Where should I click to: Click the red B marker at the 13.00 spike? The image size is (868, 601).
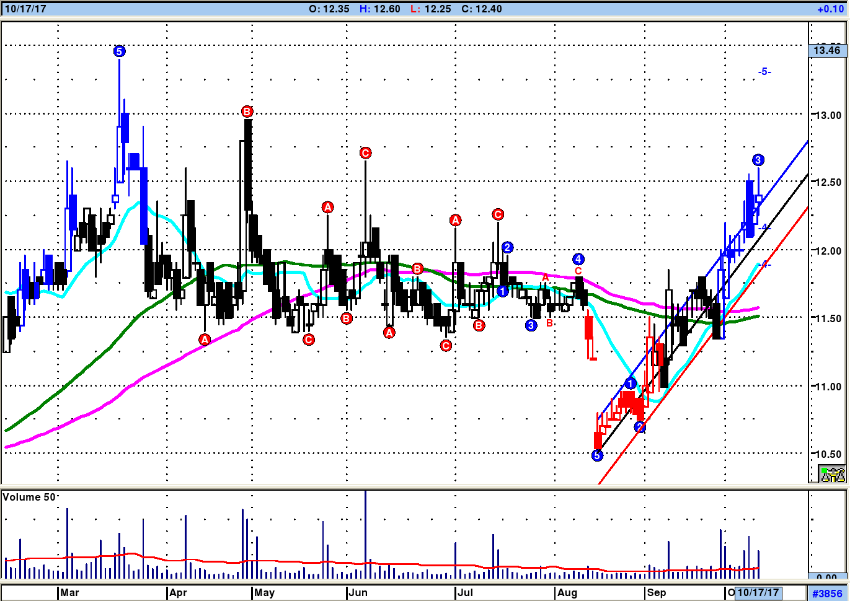[x=247, y=112]
